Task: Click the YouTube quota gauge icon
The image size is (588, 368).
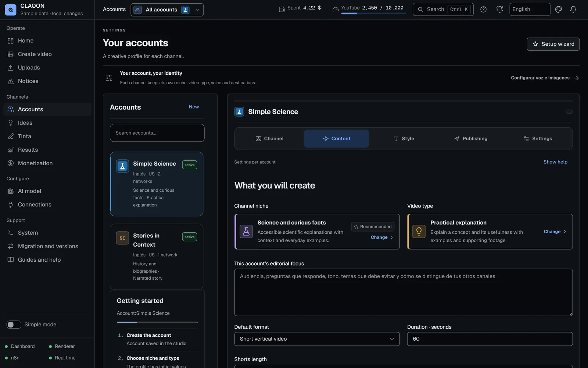Action: (x=336, y=10)
